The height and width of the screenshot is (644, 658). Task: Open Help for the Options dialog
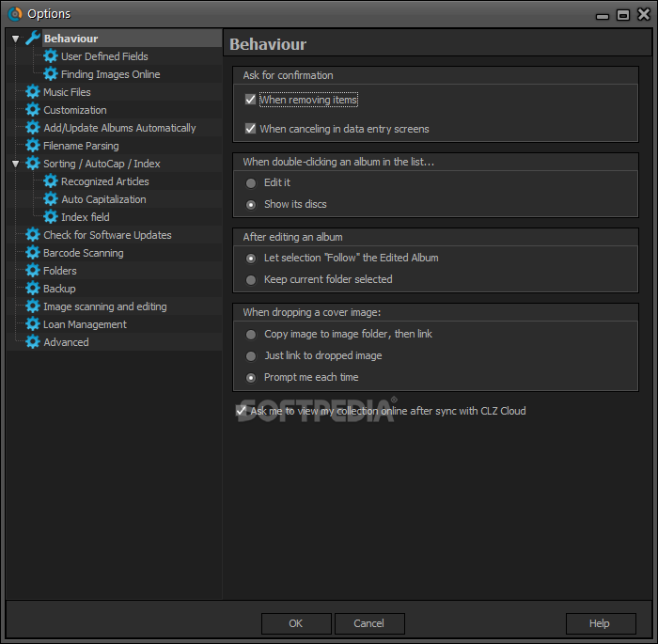coord(600,623)
